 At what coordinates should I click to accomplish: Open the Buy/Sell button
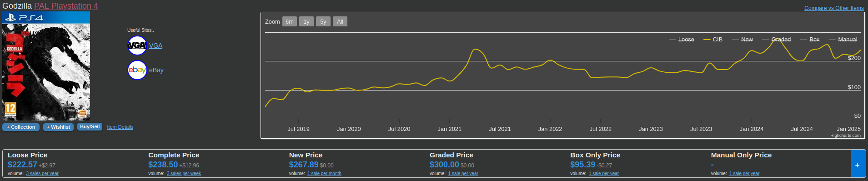[x=90, y=127]
